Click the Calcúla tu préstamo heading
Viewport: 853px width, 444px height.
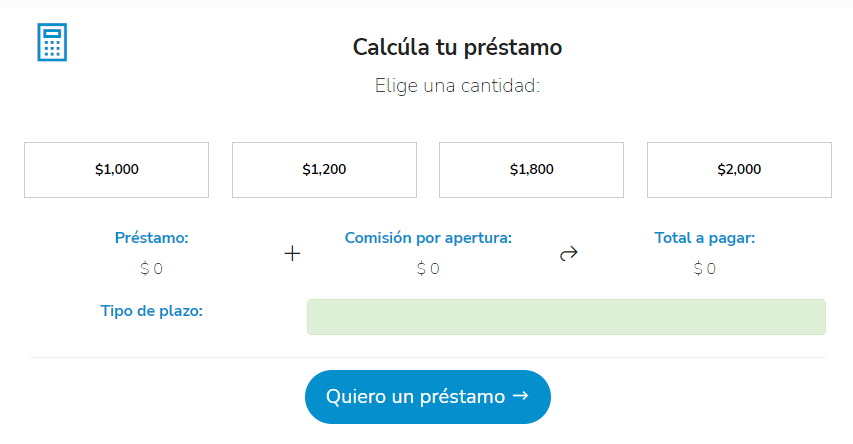point(457,47)
